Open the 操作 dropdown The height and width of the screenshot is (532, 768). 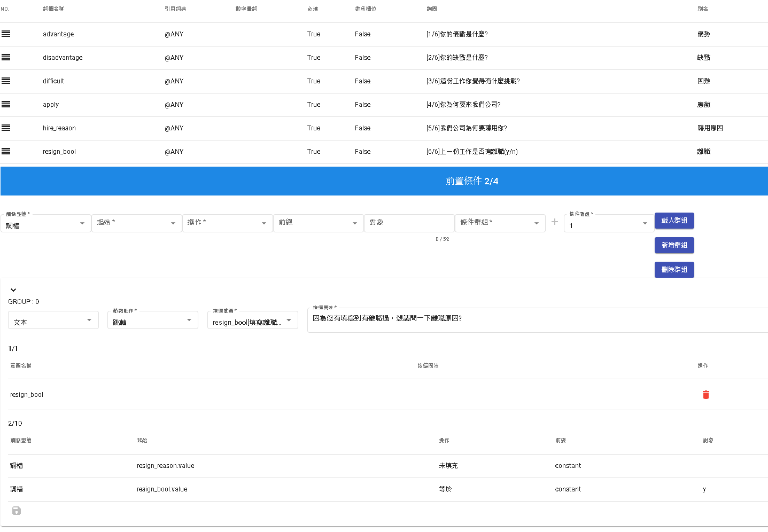click(x=228, y=223)
